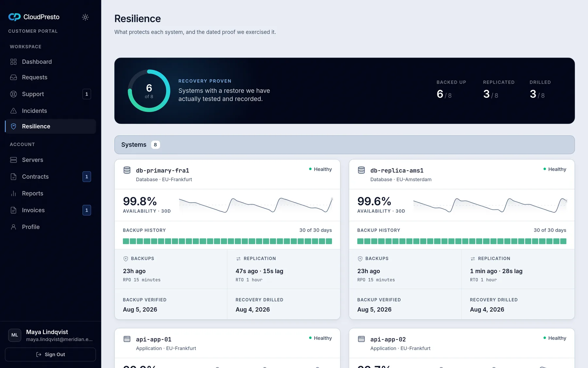Open Dashboard from the sidebar
The height and width of the screenshot is (368, 588).
click(x=50, y=62)
